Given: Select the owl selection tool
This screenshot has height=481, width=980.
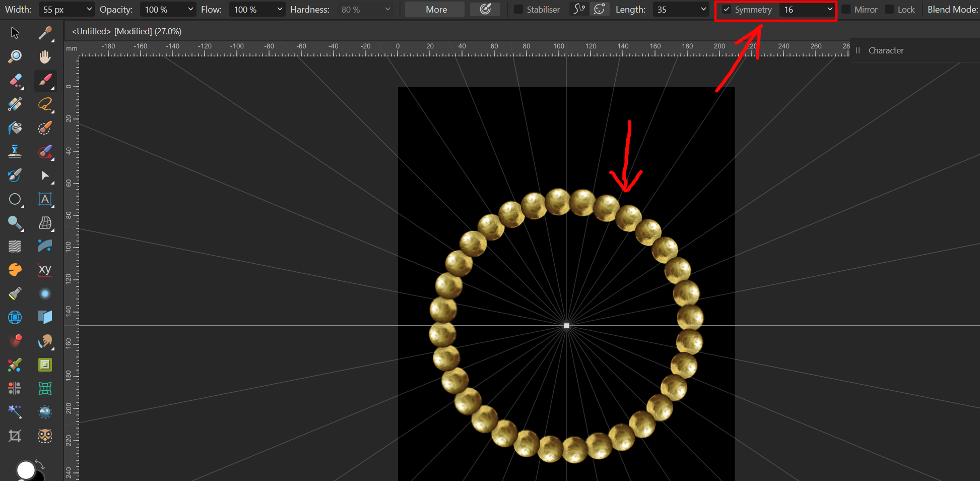Looking at the screenshot, I should [45, 436].
